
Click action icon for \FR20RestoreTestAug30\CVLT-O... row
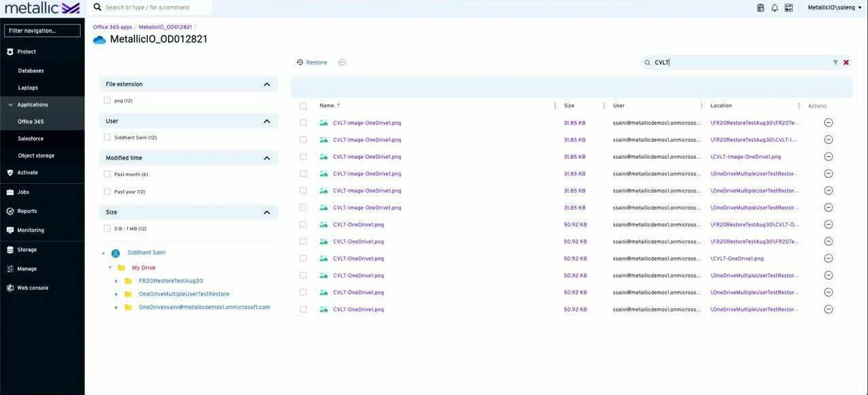point(828,225)
